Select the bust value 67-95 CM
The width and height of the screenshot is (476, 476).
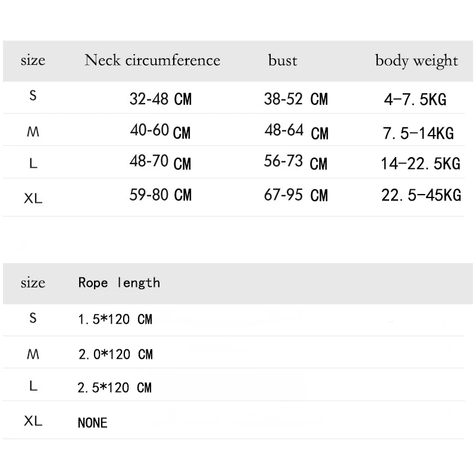point(296,195)
